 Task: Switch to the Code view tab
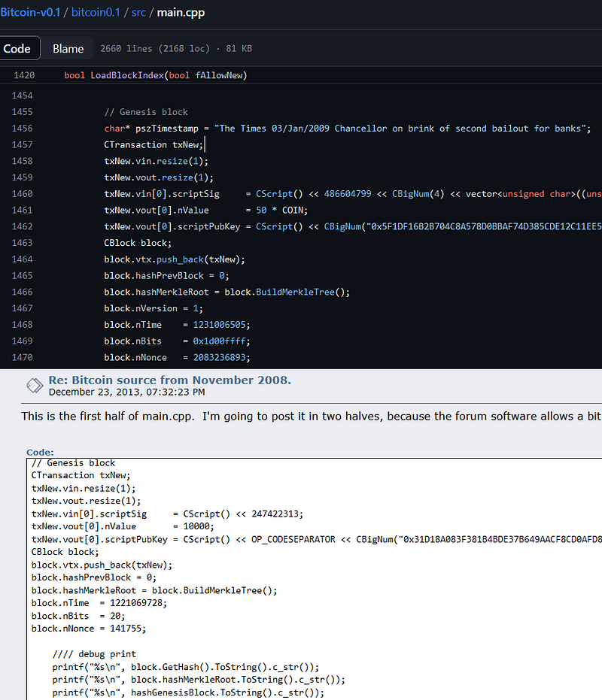(17, 49)
